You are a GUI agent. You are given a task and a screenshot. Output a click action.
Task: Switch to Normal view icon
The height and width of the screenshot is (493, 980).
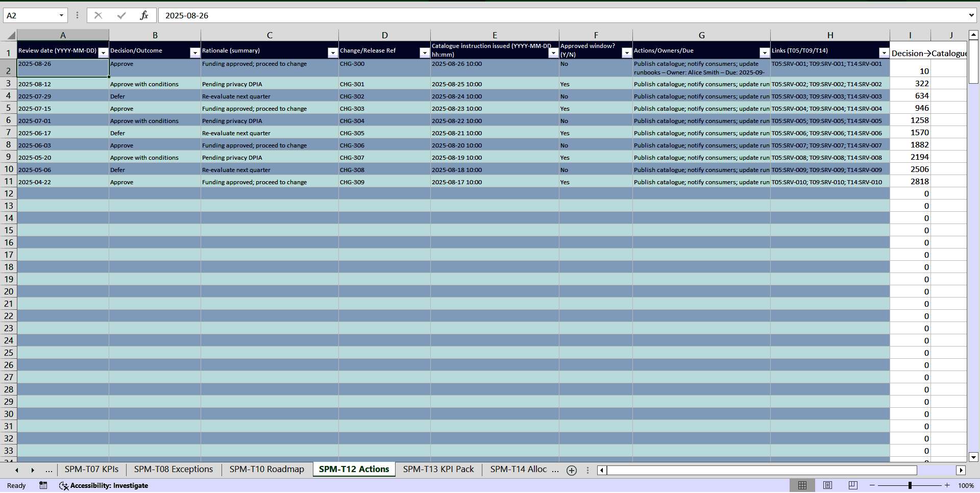(x=802, y=485)
